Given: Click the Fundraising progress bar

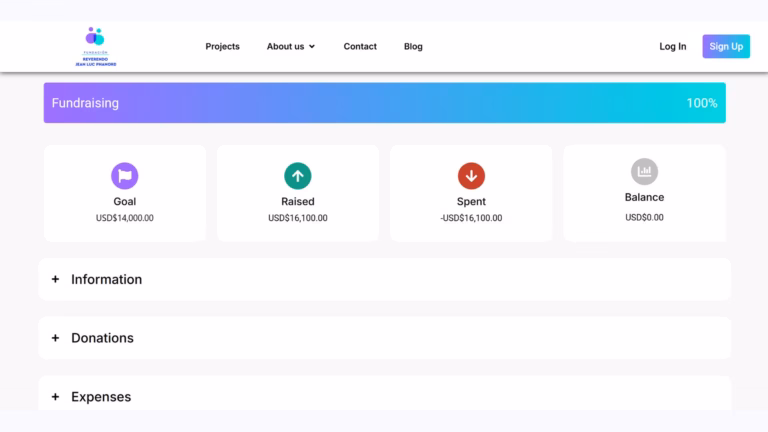Looking at the screenshot, I should (x=384, y=103).
